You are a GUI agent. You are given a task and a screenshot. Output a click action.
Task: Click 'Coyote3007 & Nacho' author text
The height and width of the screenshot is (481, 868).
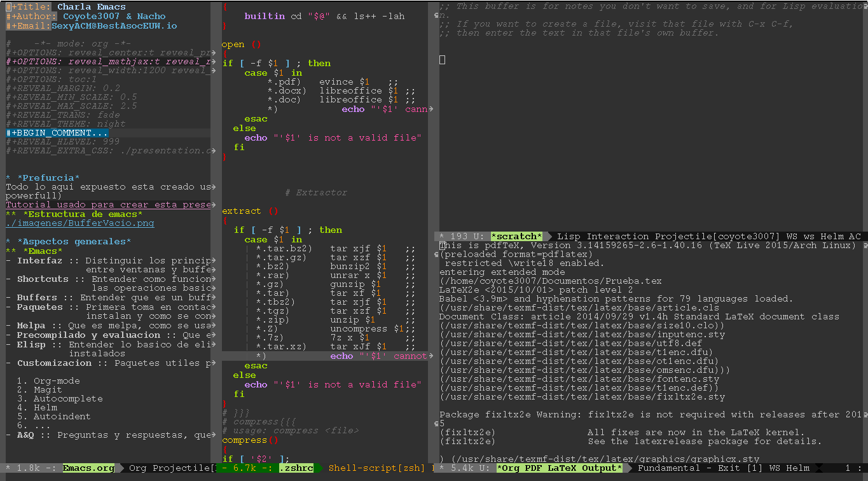tap(114, 17)
